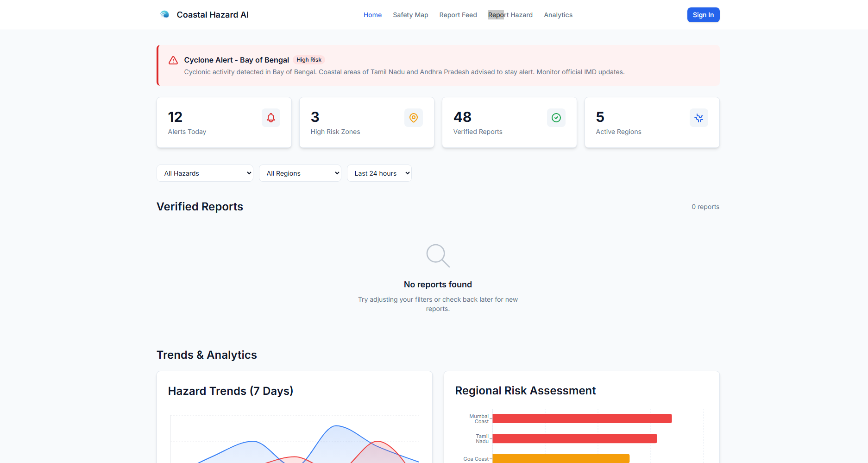The width and height of the screenshot is (868, 463).
Task: Click the red warning triangle in the cyclone alert
Action: tap(173, 60)
